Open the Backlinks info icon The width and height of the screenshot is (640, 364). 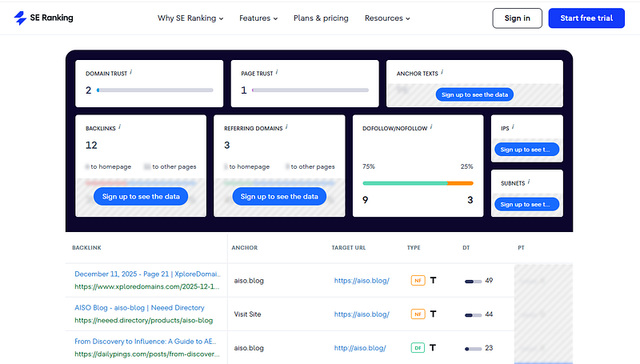(x=119, y=127)
